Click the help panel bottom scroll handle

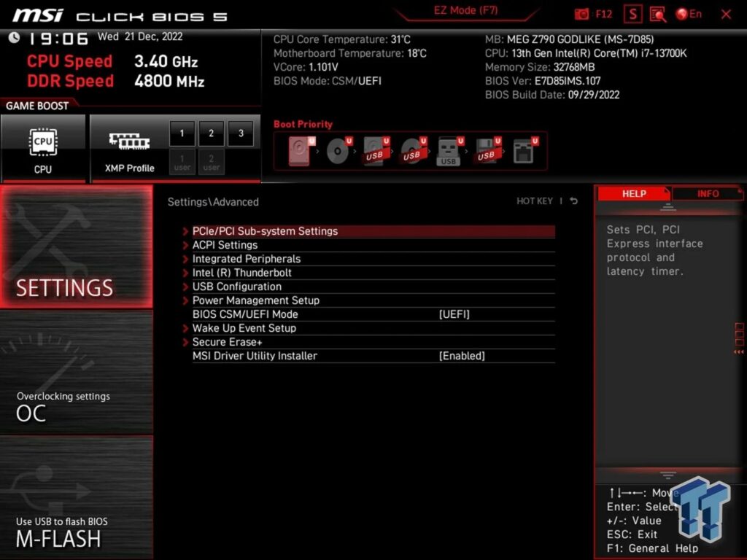(x=668, y=475)
